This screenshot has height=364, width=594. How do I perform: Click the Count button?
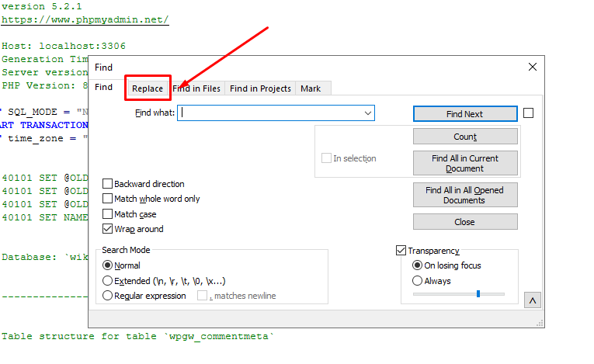coord(464,137)
